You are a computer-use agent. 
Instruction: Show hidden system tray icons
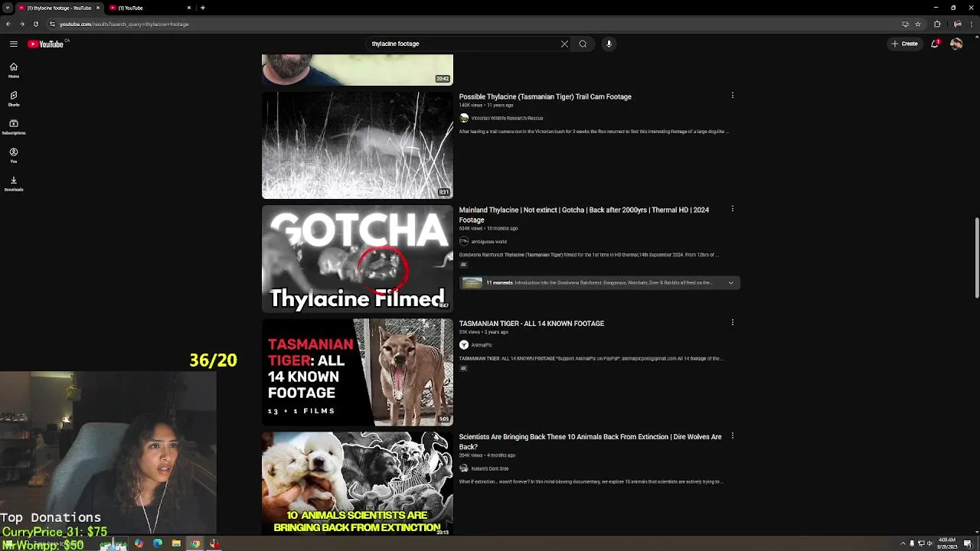[x=902, y=543]
